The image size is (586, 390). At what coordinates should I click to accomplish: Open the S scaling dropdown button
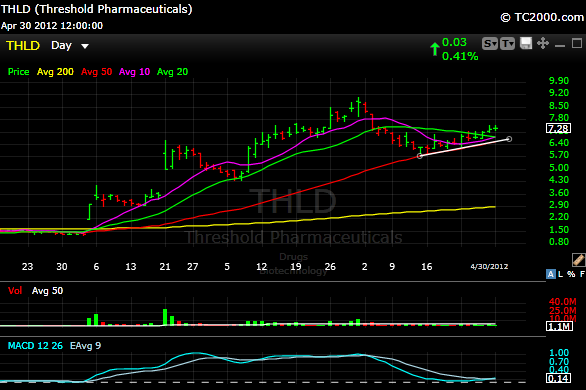(x=490, y=44)
